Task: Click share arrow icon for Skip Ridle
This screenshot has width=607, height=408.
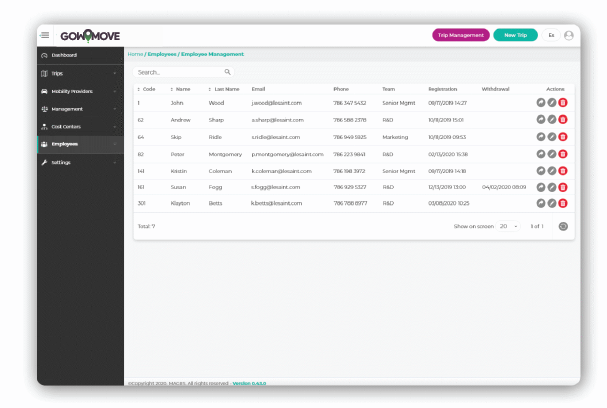Action: pos(541,136)
